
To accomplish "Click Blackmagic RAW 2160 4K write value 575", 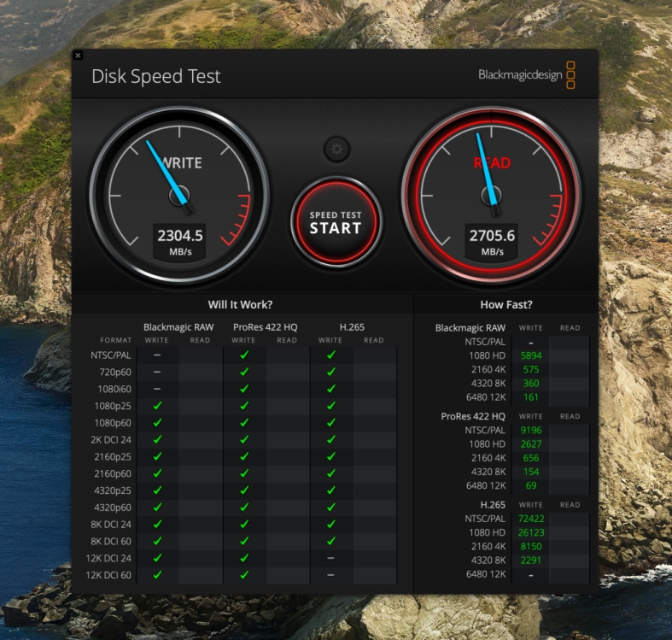I will click(x=531, y=369).
